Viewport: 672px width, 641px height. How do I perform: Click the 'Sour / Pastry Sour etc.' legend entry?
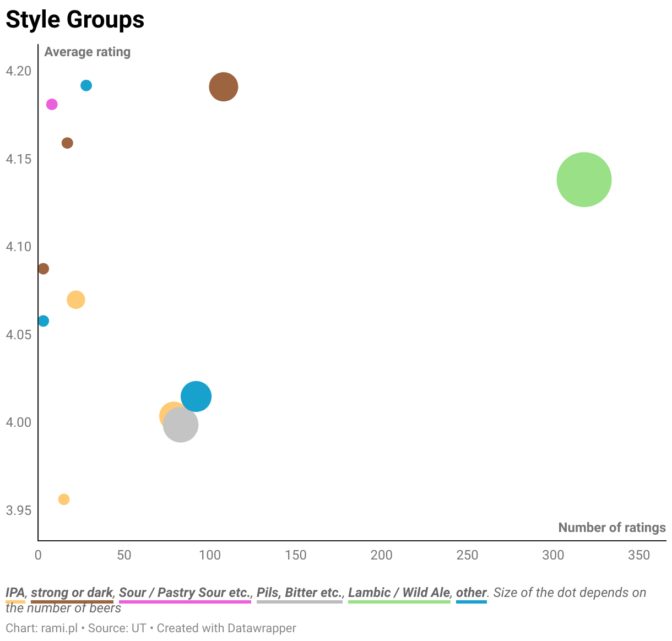[185, 593]
